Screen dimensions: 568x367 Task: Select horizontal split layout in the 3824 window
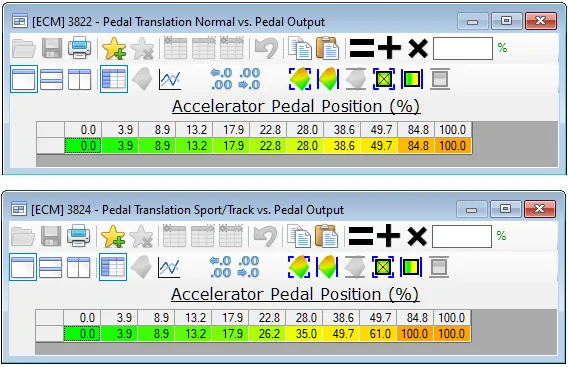(50, 267)
